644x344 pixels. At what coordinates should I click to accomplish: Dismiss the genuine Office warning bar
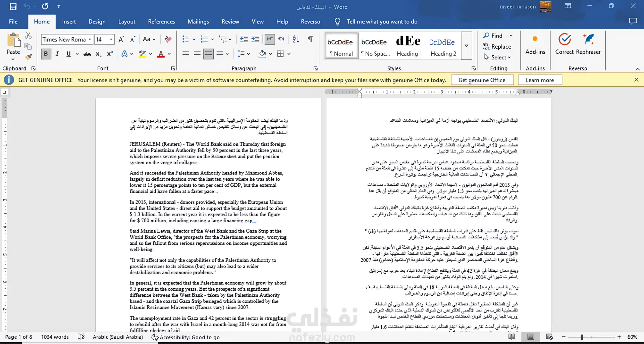636,80
